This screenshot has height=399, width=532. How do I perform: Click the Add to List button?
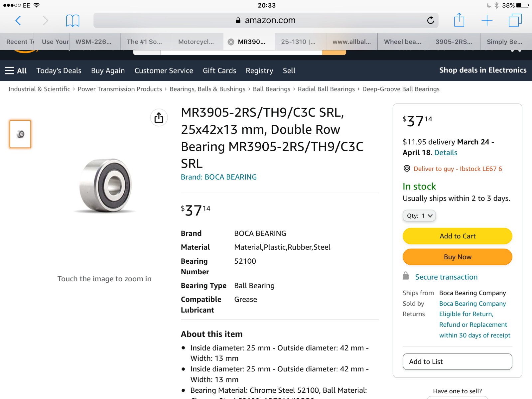click(x=458, y=361)
